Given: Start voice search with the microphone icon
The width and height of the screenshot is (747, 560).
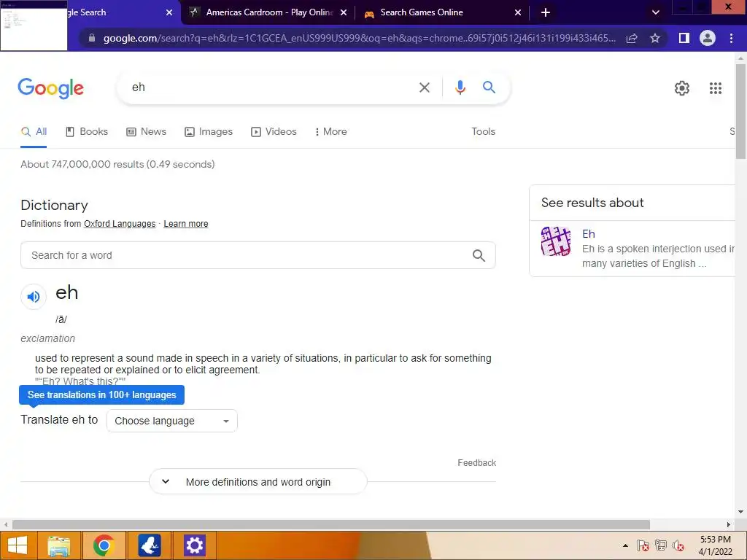Looking at the screenshot, I should coord(460,87).
